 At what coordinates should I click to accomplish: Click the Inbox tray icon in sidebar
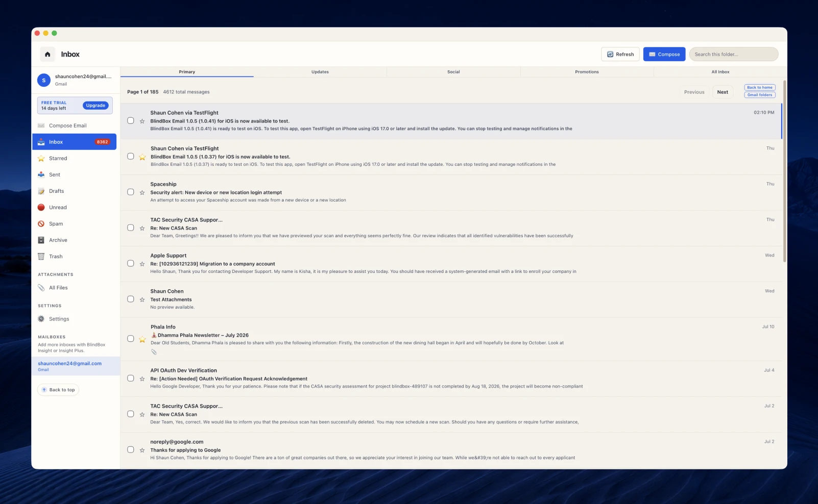41,142
